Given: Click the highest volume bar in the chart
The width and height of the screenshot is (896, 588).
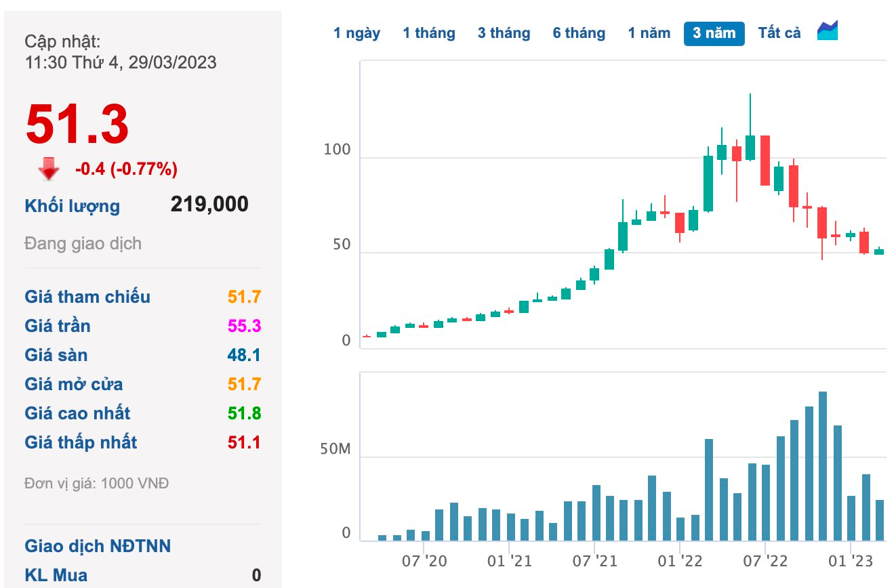Looking at the screenshot, I should (x=823, y=466).
